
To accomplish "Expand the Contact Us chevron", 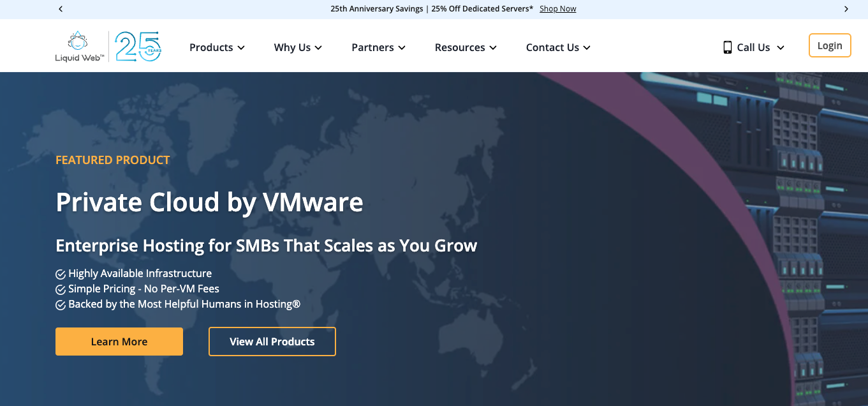I will 587,48.
